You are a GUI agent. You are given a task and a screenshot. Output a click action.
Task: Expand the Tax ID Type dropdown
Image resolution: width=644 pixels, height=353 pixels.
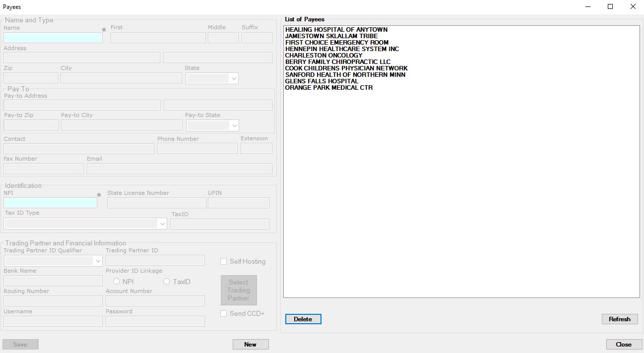[x=85, y=224]
